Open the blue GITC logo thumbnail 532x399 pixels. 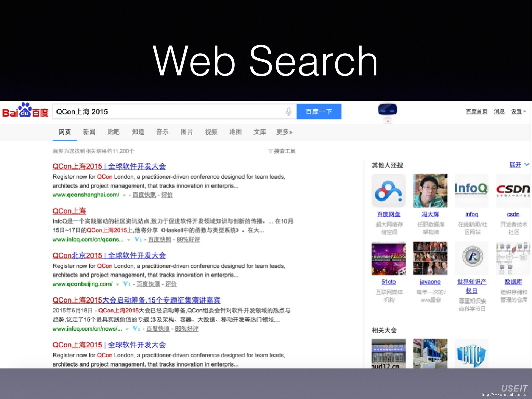pyautogui.click(x=472, y=353)
